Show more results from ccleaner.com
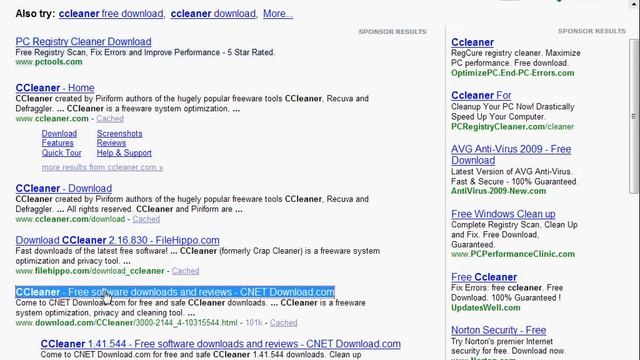The image size is (640, 360). (102, 167)
